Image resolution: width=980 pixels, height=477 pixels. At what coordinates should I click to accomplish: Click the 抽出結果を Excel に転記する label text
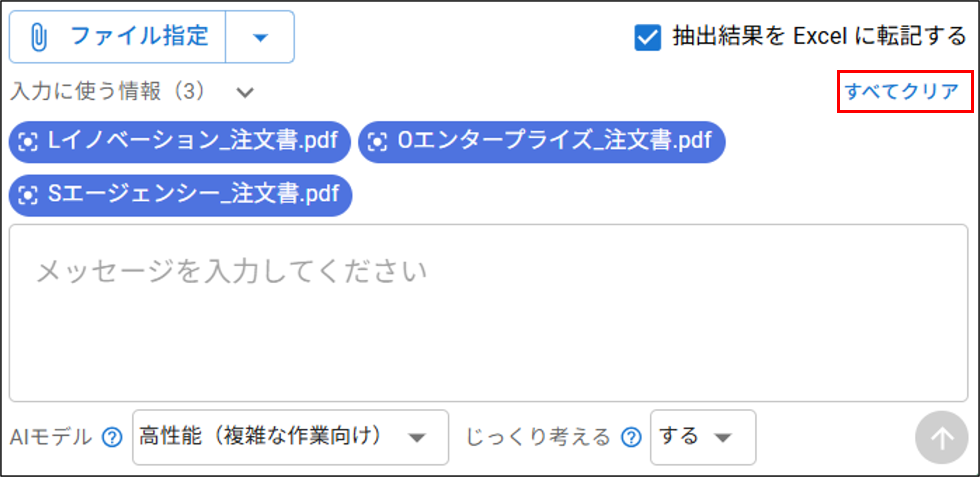click(819, 36)
